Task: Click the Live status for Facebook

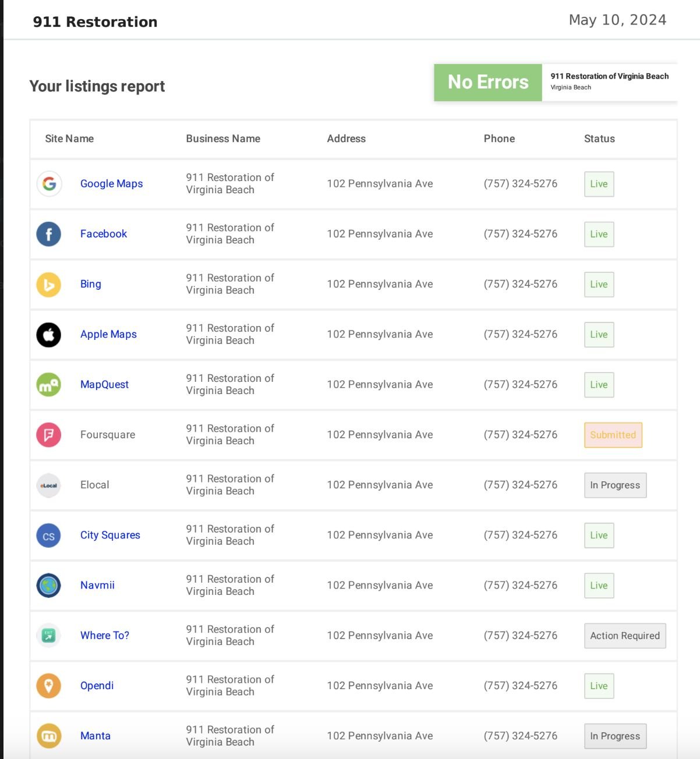Action: tap(599, 234)
